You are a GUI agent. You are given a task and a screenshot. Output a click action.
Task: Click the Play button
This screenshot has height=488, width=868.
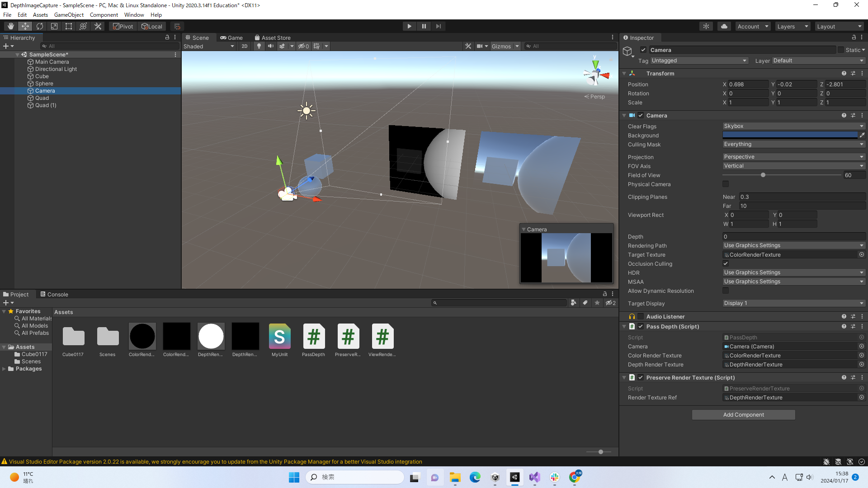409,26
